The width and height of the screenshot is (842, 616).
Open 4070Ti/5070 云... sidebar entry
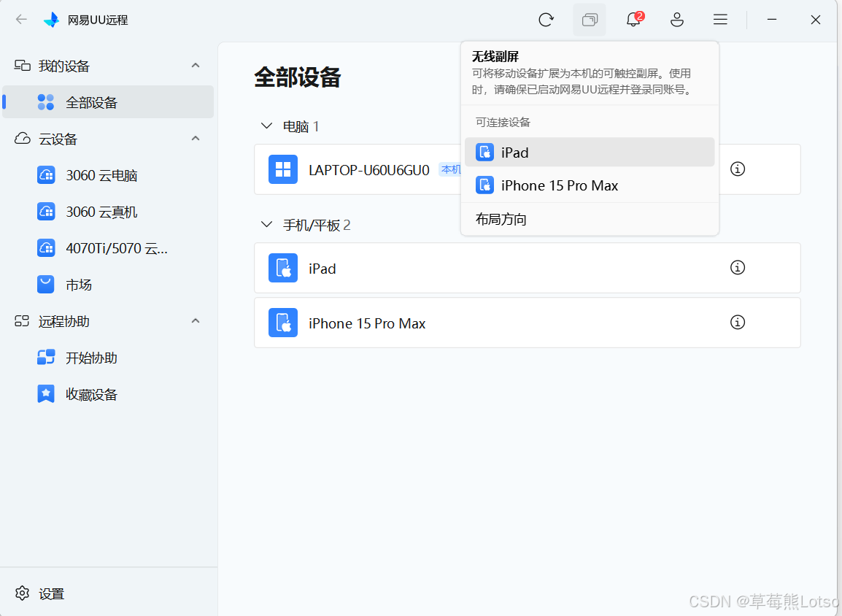[108, 248]
